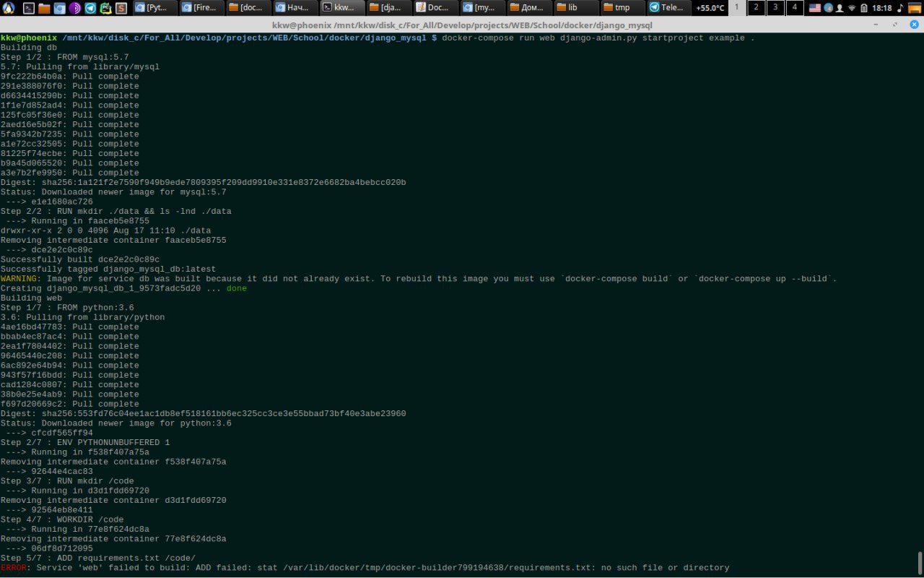
Task: Click 'Step 3/7 : RUN mkdir /code' line
Action: coord(67,481)
